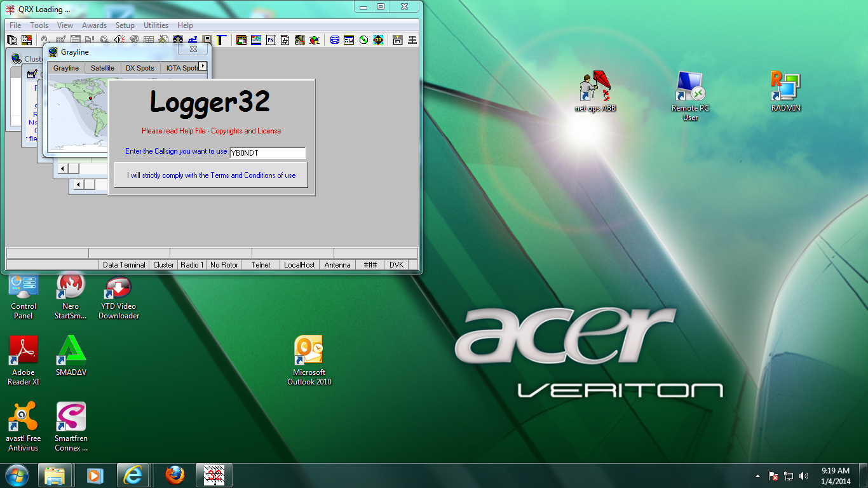Click ### in the status bar
Viewport: 868px width, 488px height.
point(370,265)
